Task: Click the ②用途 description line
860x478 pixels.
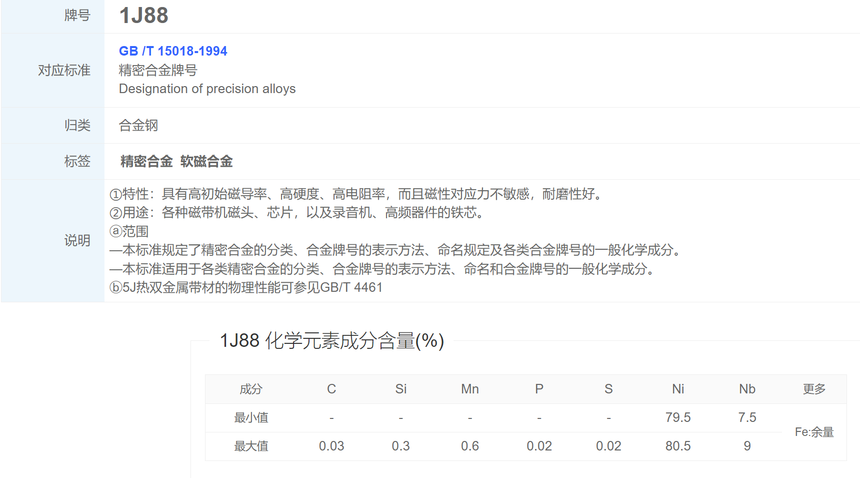Action: (x=296, y=213)
